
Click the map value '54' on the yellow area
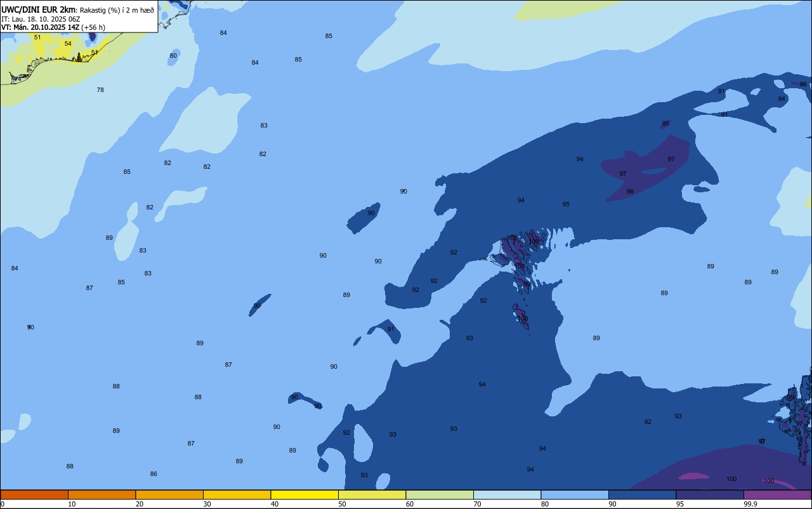[x=68, y=44]
